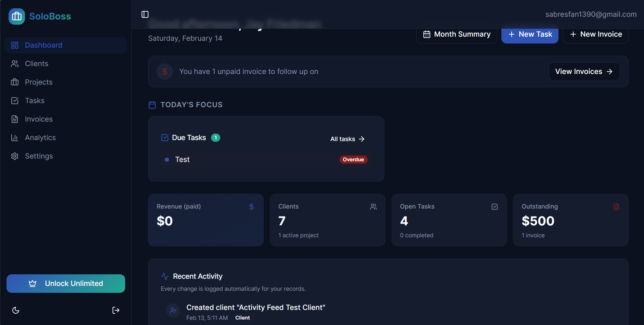Click the SoloBoss briefcase logo
The width and height of the screenshot is (644, 325).
[x=16, y=16]
